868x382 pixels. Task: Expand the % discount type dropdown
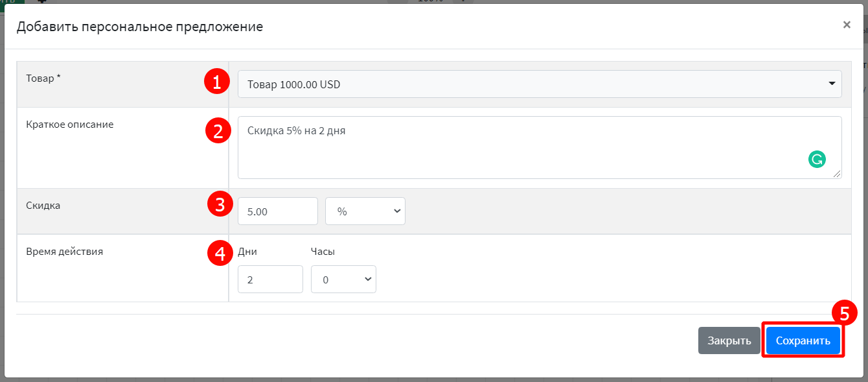pyautogui.click(x=365, y=211)
